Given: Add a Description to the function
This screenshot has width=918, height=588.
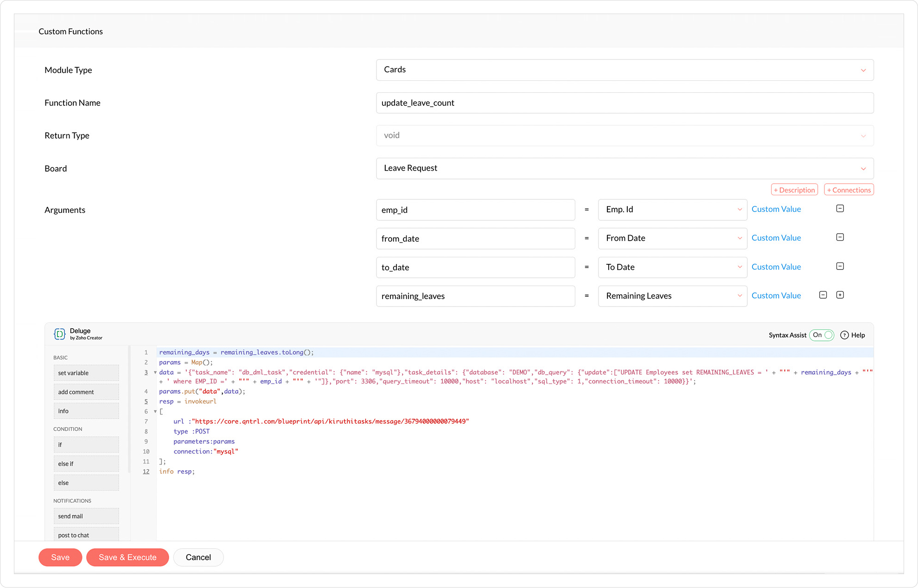Looking at the screenshot, I should coord(794,190).
